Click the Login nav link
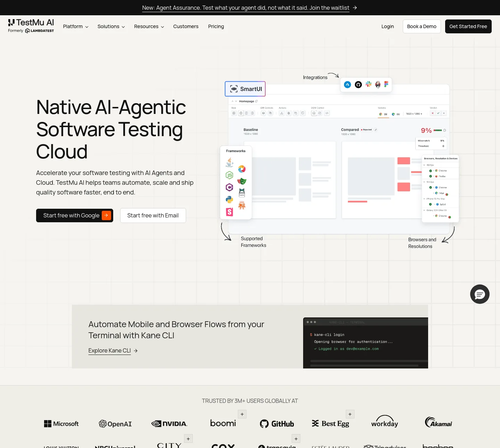The height and width of the screenshot is (448, 500). (387, 26)
